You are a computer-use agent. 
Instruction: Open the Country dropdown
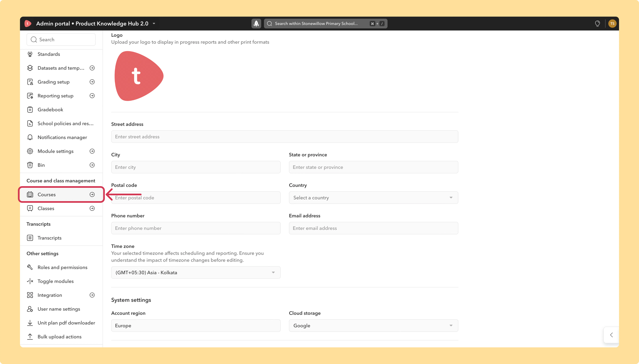(x=373, y=197)
